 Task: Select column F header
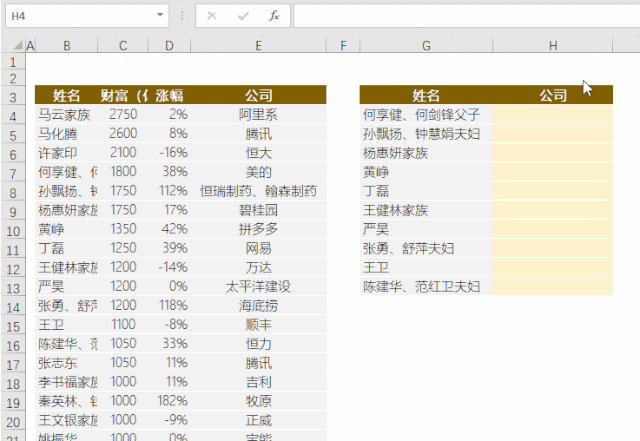click(343, 46)
